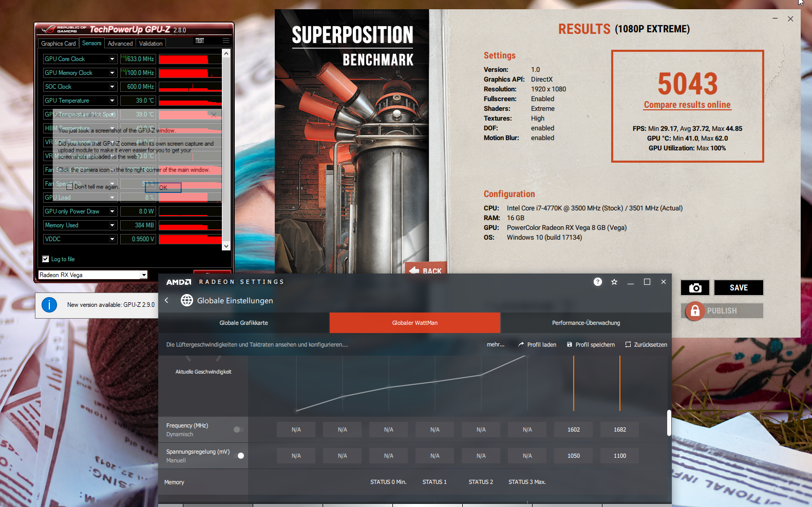This screenshot has width=812, height=507.
Task: Click the mehr... link in WattMan
Action: pyautogui.click(x=496, y=344)
